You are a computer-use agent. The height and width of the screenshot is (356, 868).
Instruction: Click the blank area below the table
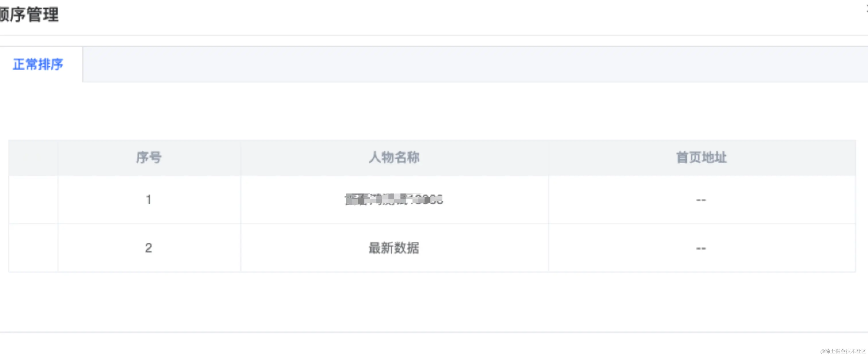point(434,302)
